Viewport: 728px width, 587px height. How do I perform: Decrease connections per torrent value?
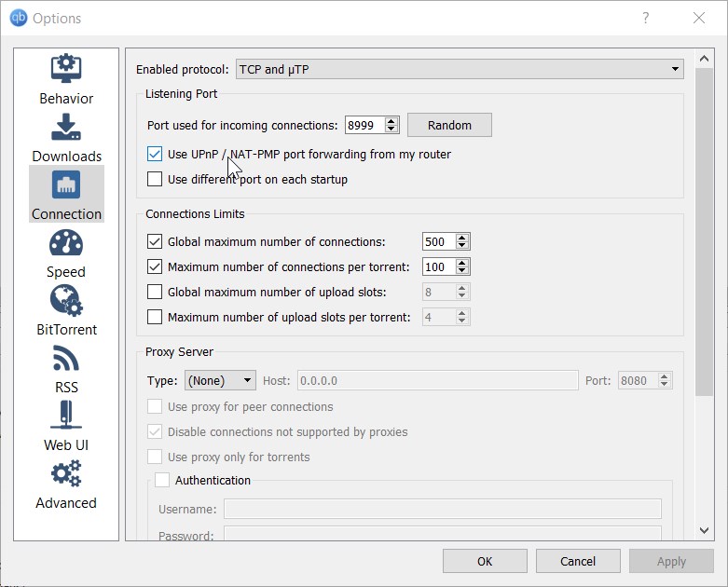[x=462, y=270]
